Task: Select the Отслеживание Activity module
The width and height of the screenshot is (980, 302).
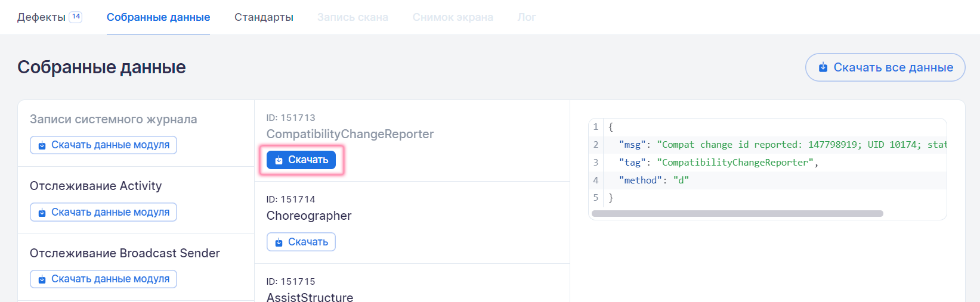Action: pos(95,186)
